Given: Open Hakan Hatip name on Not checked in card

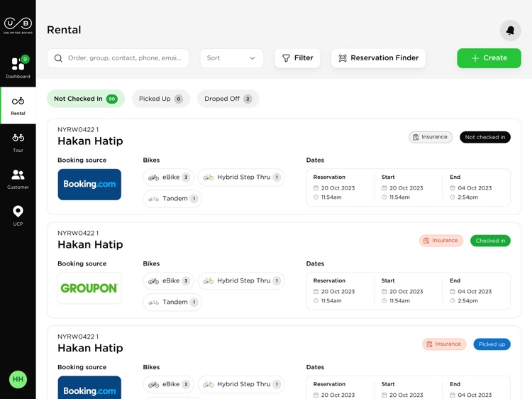Looking at the screenshot, I should coord(90,141).
